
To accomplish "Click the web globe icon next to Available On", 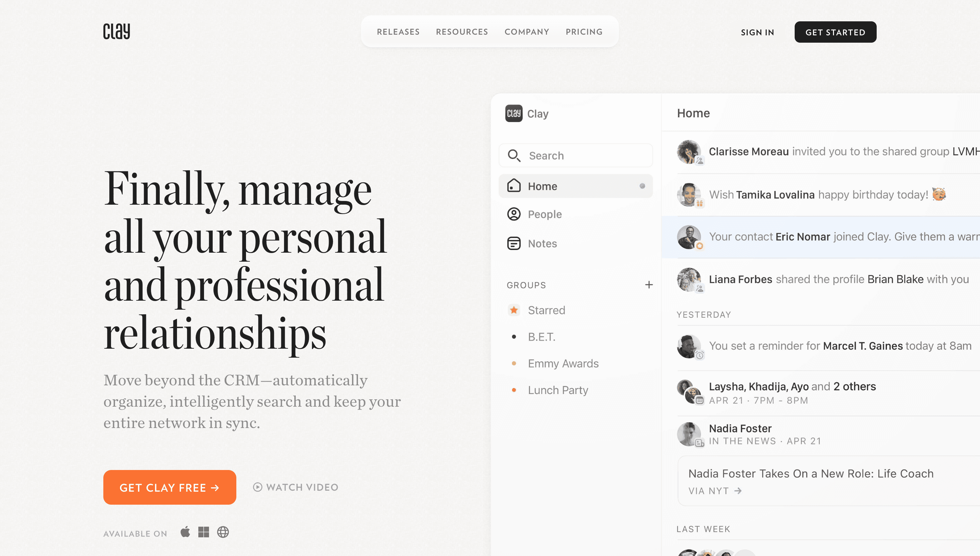I will 223,532.
